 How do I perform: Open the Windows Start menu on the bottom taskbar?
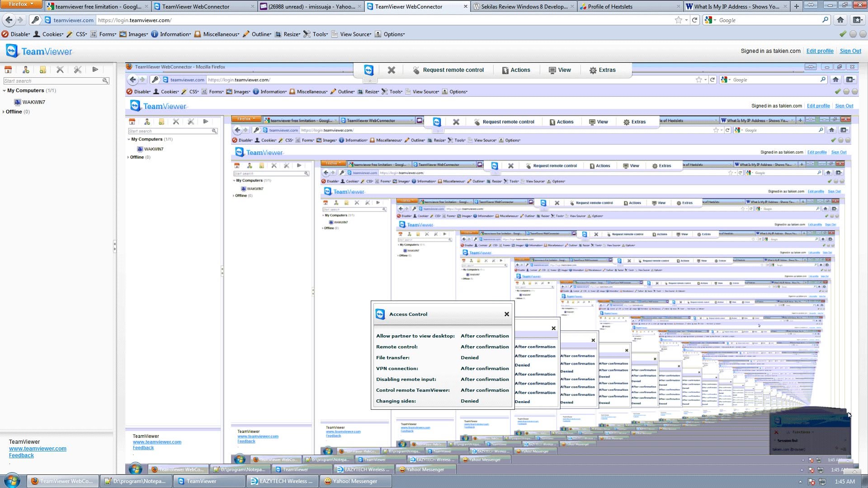(12, 481)
